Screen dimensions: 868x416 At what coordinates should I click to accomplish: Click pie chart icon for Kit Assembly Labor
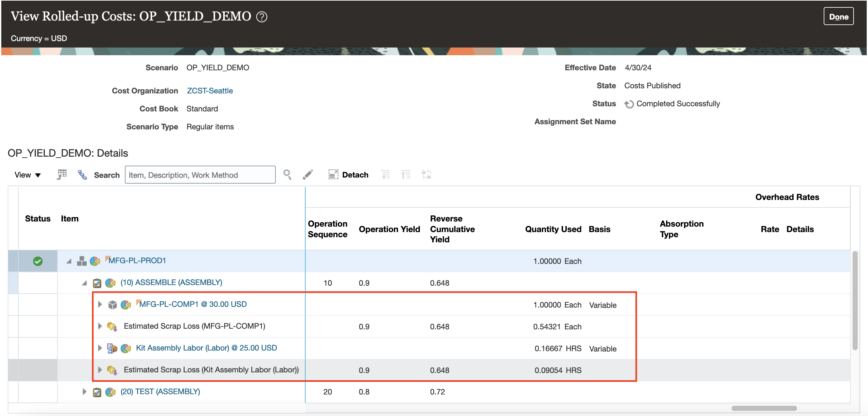(x=126, y=348)
